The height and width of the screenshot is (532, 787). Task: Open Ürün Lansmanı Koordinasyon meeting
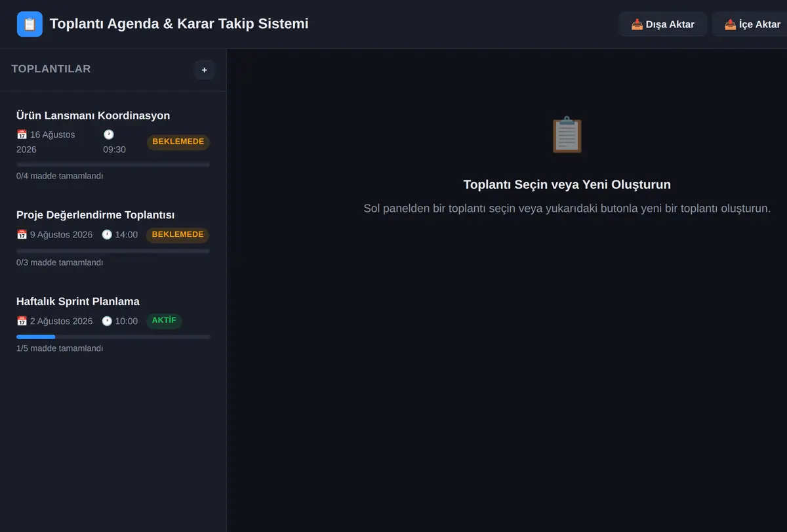113,145
